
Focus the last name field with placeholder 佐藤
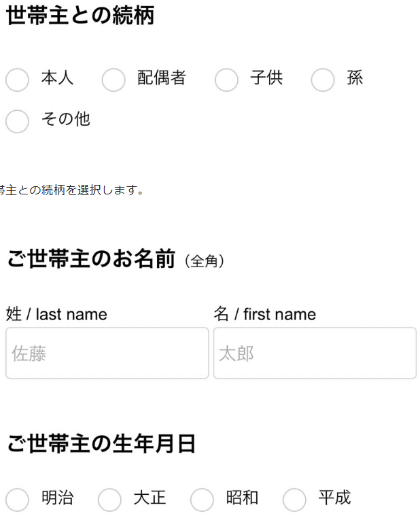[x=107, y=353]
